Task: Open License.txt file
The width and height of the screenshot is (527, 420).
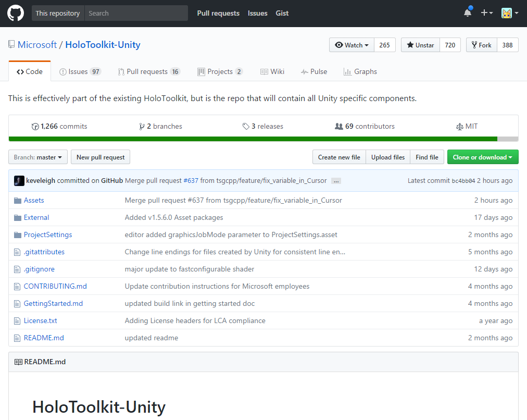Action: click(x=40, y=321)
